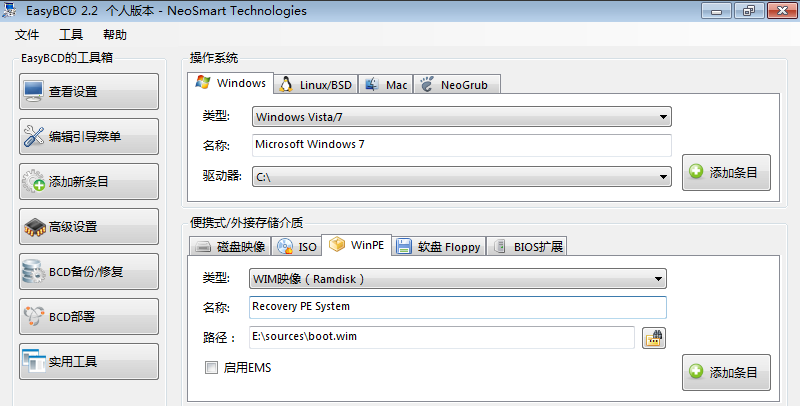Click the Linux penguin tab icon

[286, 85]
